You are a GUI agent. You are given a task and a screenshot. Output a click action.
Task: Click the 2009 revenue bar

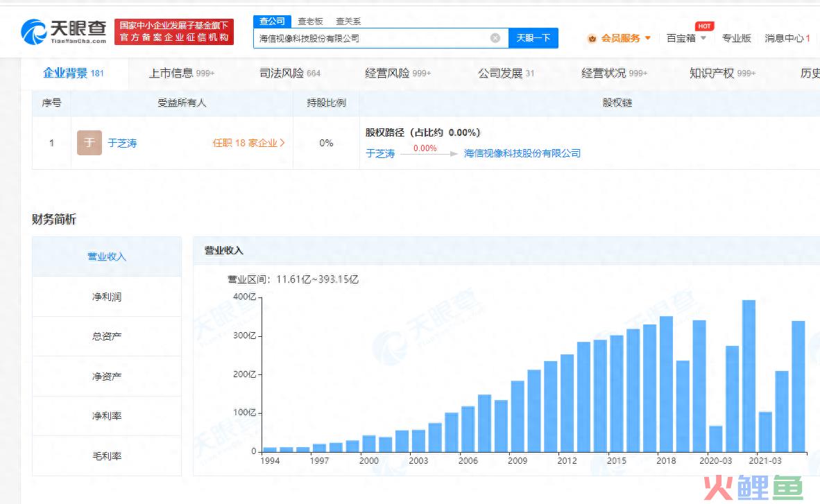518,416
